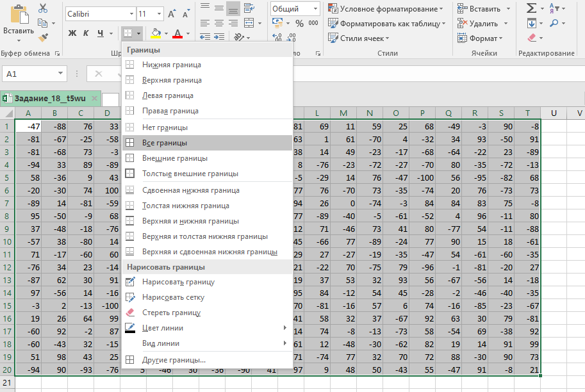Click the increase font size icon
585x392 pixels.
(x=171, y=13)
